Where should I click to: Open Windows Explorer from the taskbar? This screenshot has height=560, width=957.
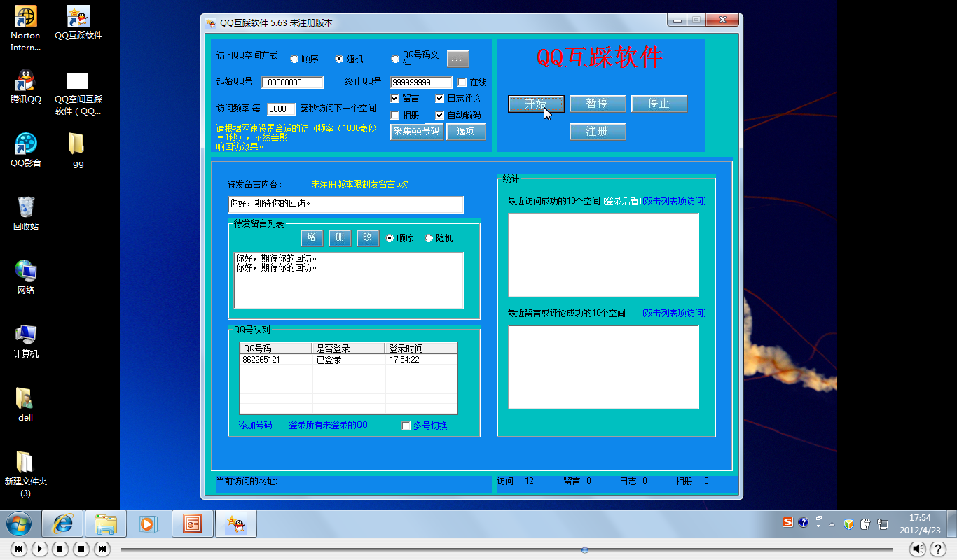106,524
